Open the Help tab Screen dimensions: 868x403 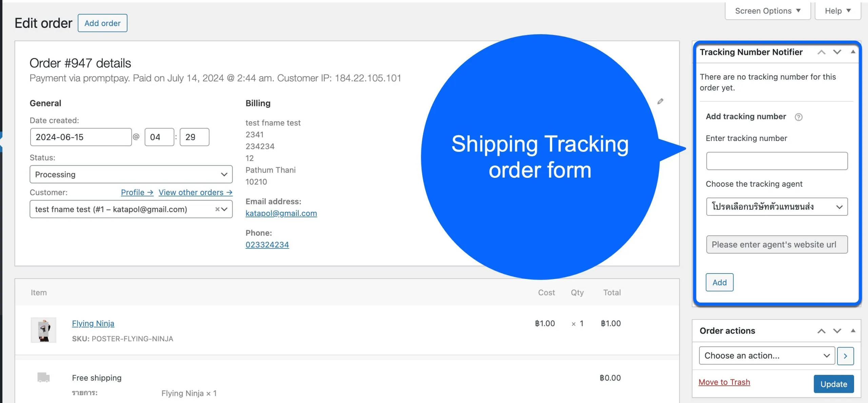tap(837, 11)
